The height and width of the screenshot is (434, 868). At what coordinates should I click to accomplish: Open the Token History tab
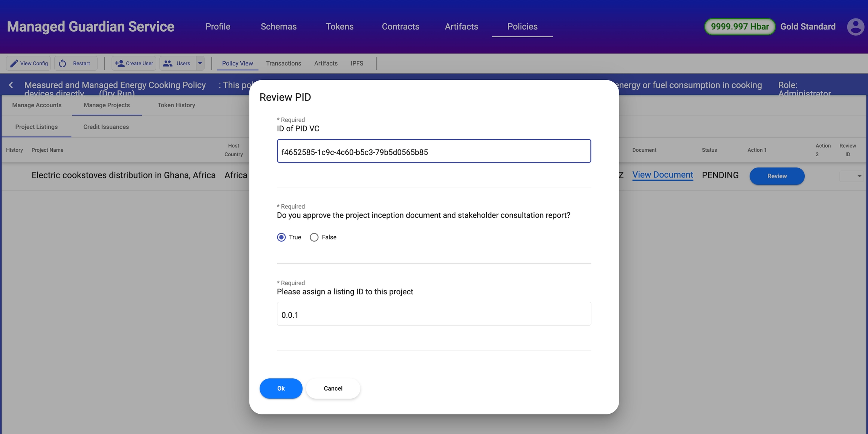pos(176,105)
